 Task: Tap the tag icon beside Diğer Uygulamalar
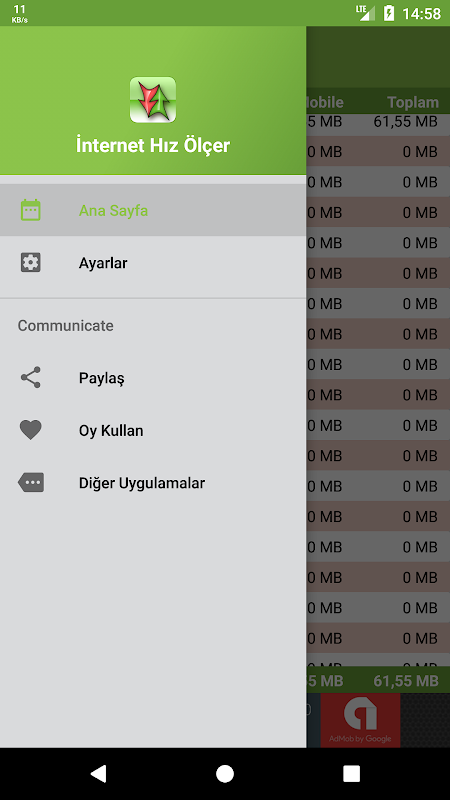[x=31, y=482]
